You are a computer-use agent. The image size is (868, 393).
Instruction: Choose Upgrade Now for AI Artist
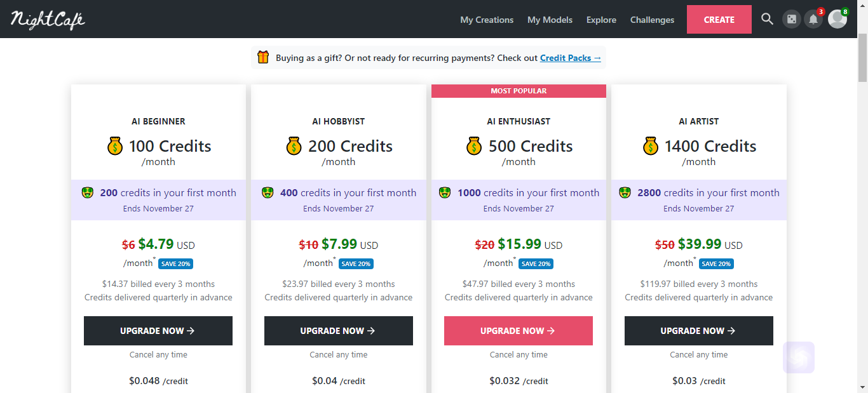coord(699,331)
